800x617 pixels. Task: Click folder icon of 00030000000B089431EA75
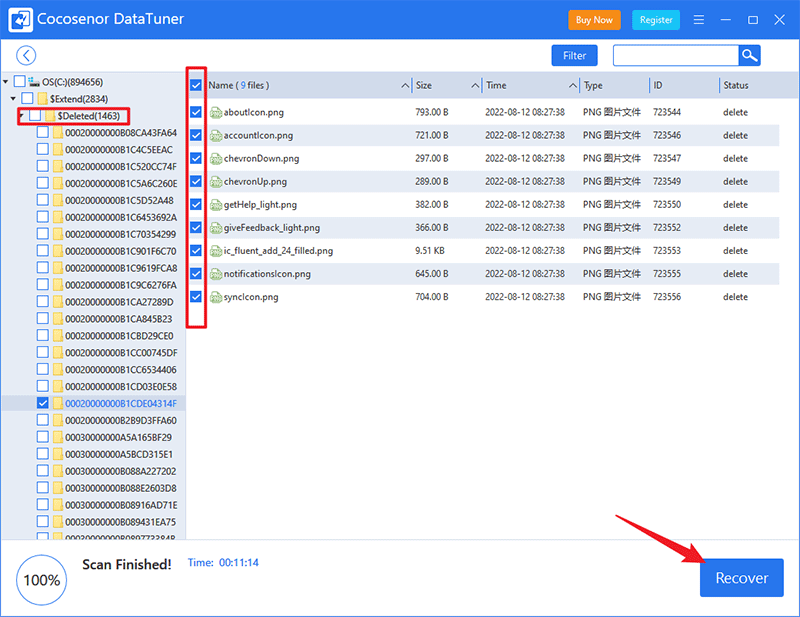pos(58,522)
